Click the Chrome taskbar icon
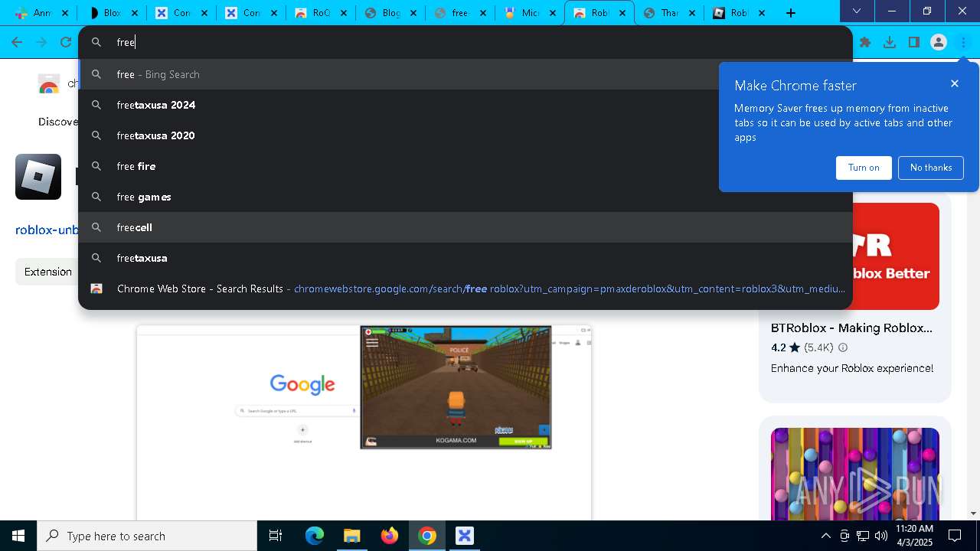The height and width of the screenshot is (551, 980). tap(427, 536)
